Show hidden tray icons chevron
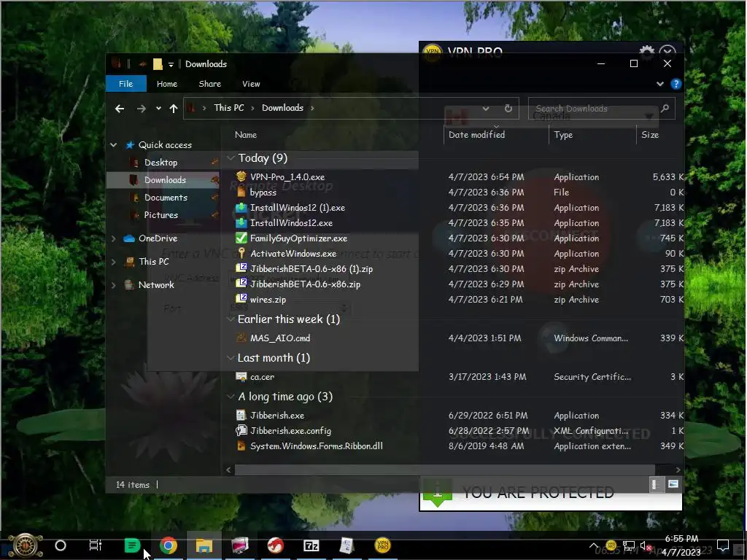747x560 pixels. tap(594, 545)
